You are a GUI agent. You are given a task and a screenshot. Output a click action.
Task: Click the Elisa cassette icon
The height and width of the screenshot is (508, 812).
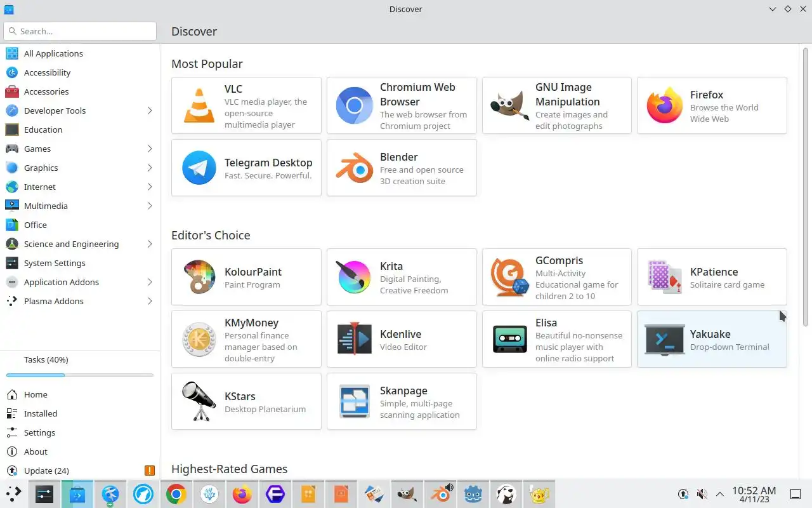pos(509,339)
